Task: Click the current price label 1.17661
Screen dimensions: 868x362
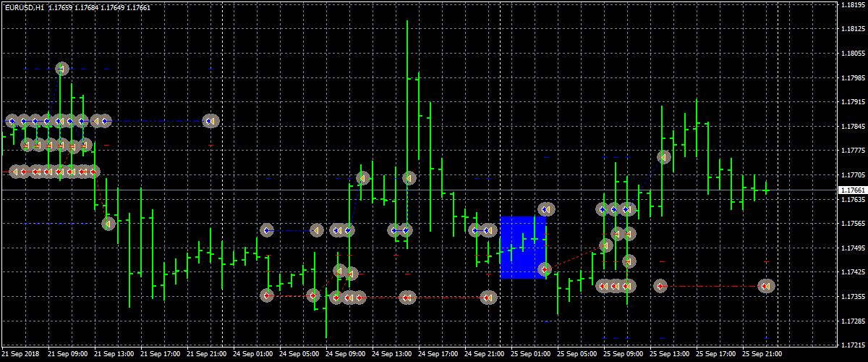Action: pyautogui.click(x=851, y=190)
